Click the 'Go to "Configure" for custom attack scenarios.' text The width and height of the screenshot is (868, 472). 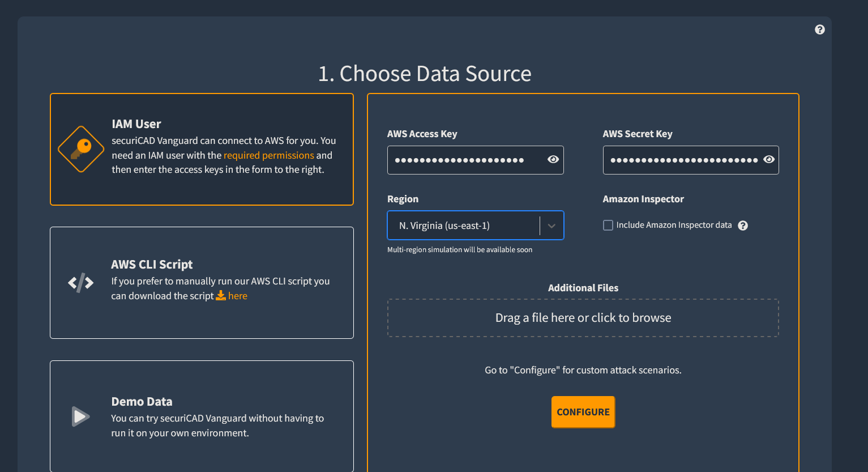pos(583,370)
